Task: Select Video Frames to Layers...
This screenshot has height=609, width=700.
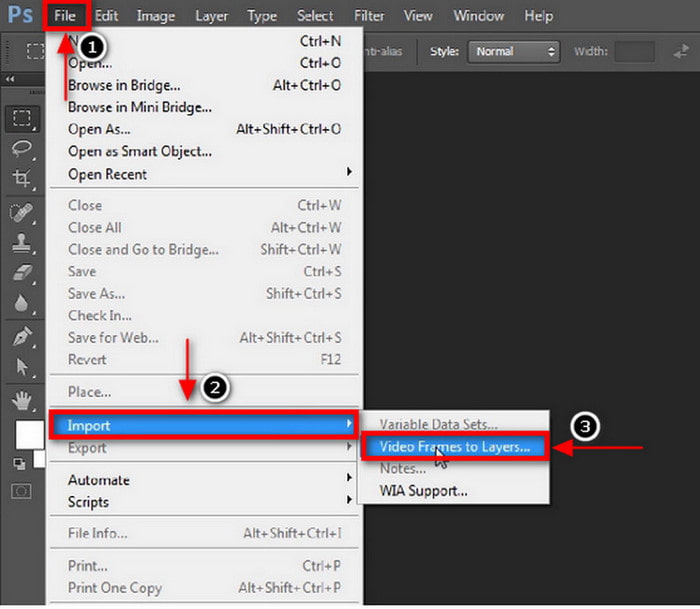Action: [x=455, y=446]
